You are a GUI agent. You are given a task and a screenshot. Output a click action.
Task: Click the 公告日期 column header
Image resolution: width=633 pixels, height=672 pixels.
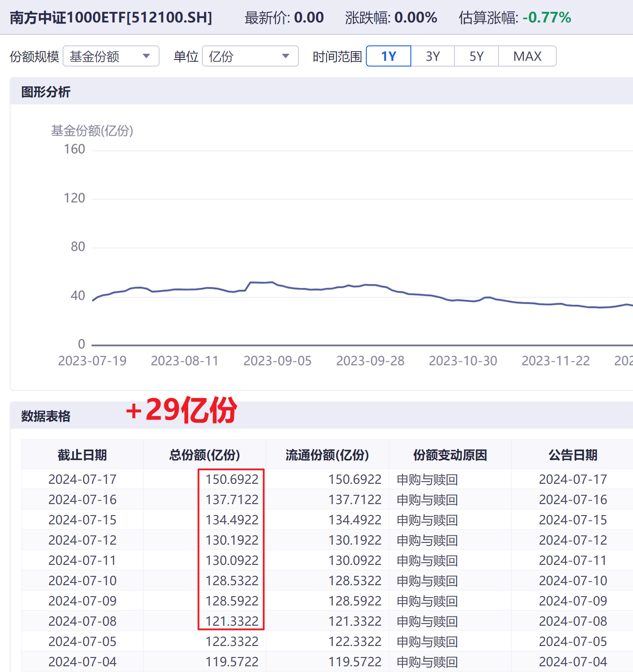[573, 455]
